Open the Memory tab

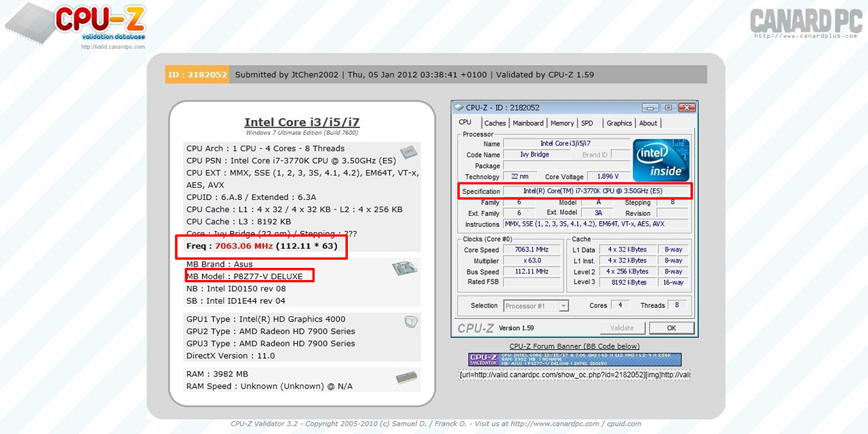561,123
